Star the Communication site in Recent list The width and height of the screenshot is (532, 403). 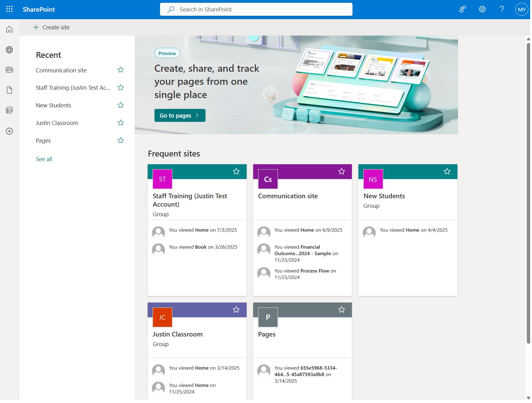tap(120, 70)
